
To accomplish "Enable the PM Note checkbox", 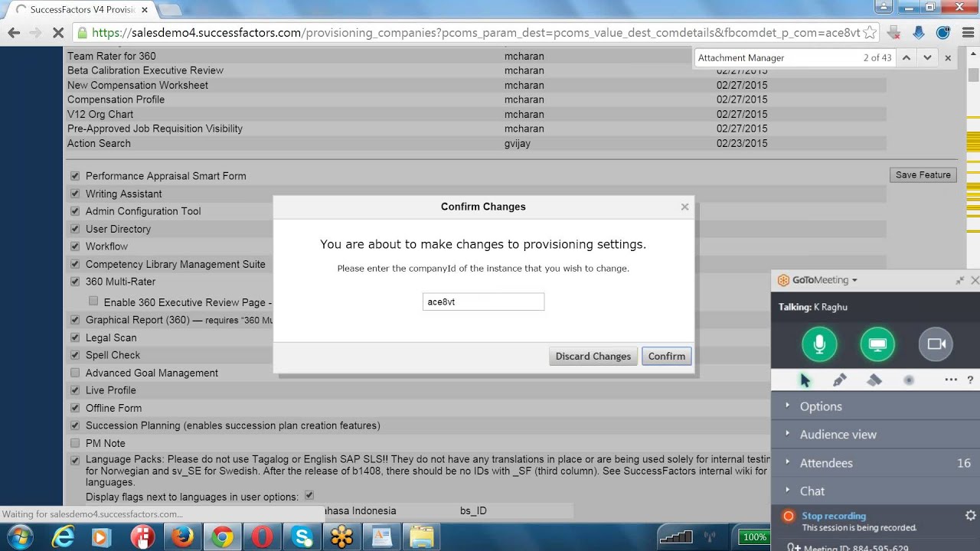I will pyautogui.click(x=75, y=443).
